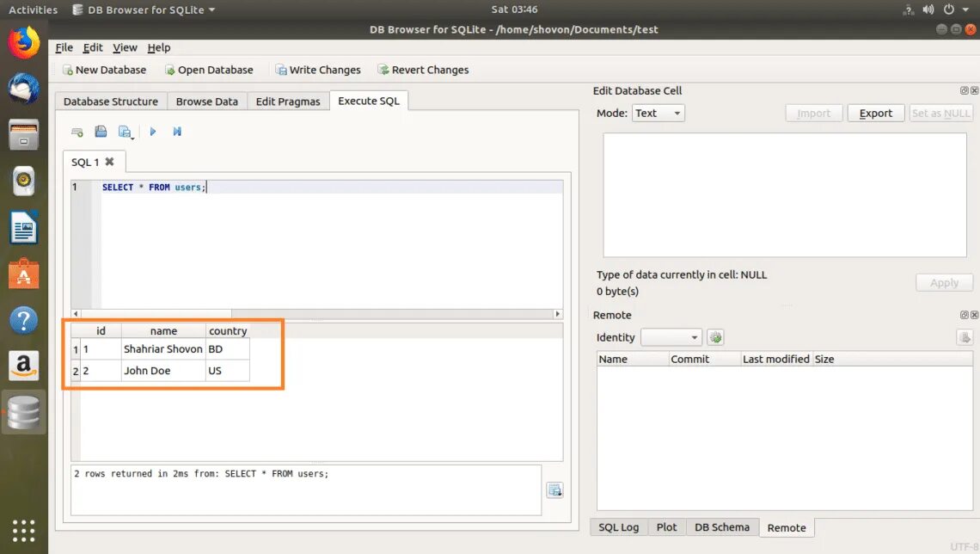This screenshot has height=554, width=980.
Task: Switch to the Database Structure tab
Action: point(111,102)
